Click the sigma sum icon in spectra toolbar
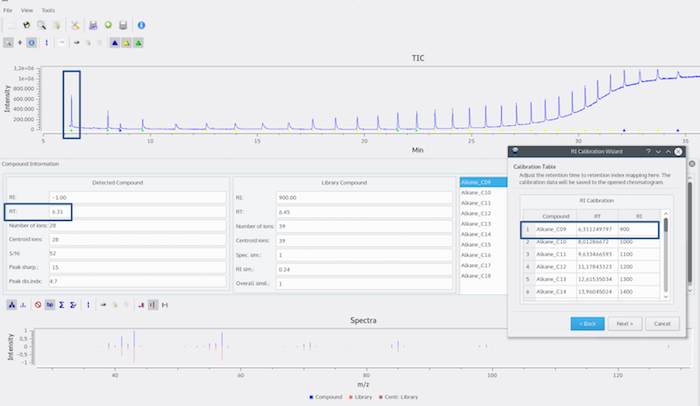The height and width of the screenshot is (406, 700). pos(62,305)
